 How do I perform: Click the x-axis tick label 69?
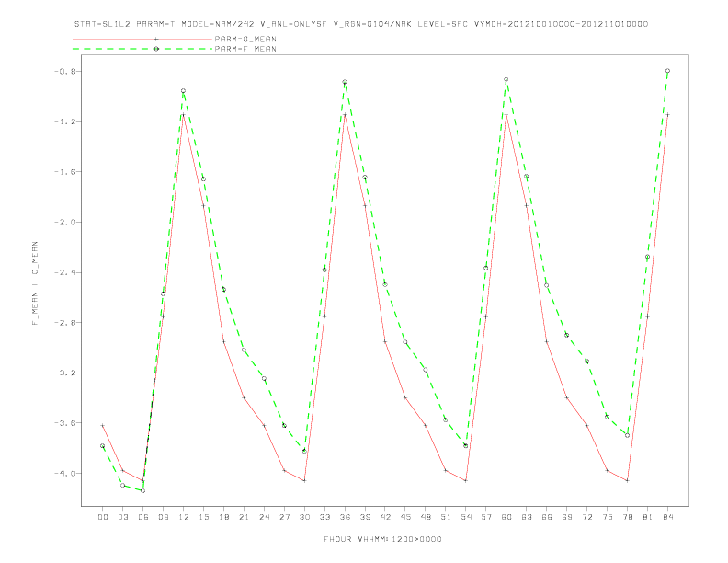567,517
